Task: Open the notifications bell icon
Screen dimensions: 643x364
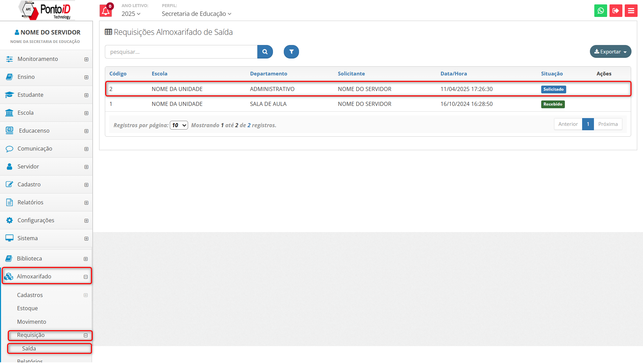Action: (106, 11)
